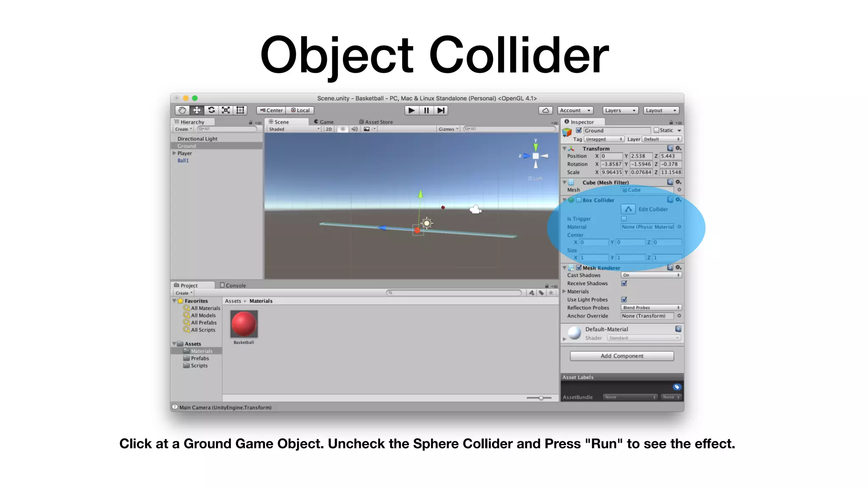The image size is (868, 488).
Task: Click the Play button
Action: point(411,110)
